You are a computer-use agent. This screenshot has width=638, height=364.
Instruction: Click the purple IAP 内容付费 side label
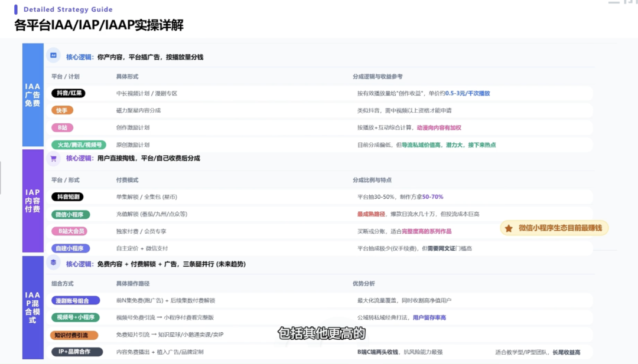pyautogui.click(x=32, y=201)
